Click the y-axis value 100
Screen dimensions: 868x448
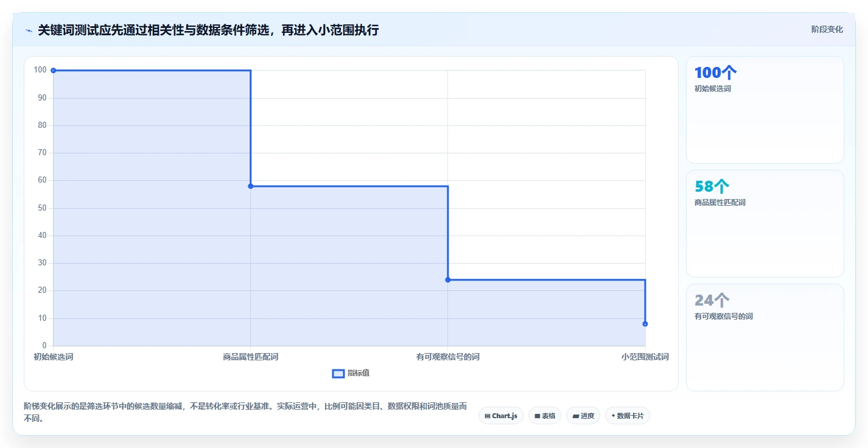pos(40,70)
